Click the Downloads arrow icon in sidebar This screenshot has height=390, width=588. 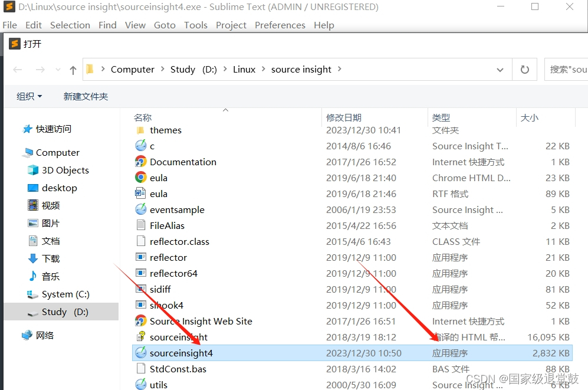click(33, 258)
